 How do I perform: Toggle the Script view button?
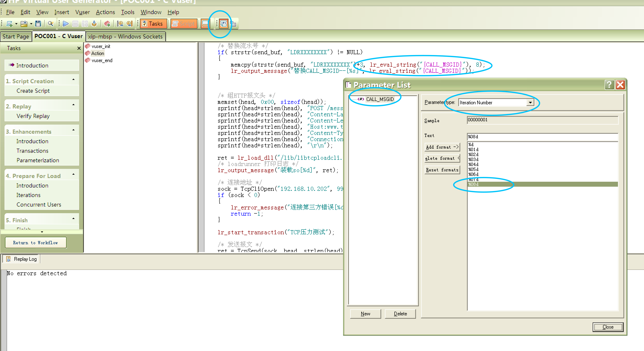tap(184, 24)
